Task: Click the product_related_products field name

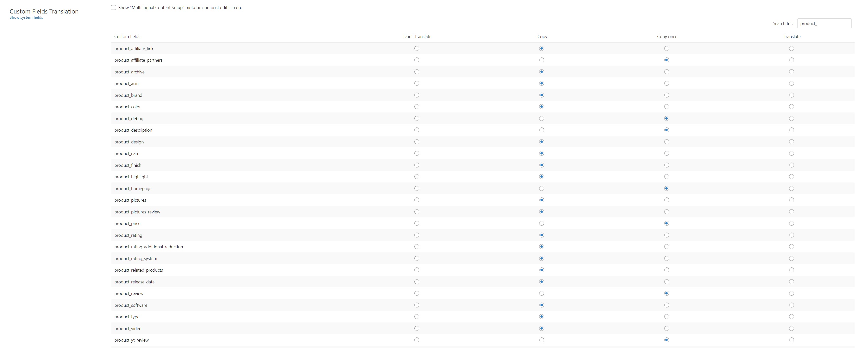Action: coord(139,270)
